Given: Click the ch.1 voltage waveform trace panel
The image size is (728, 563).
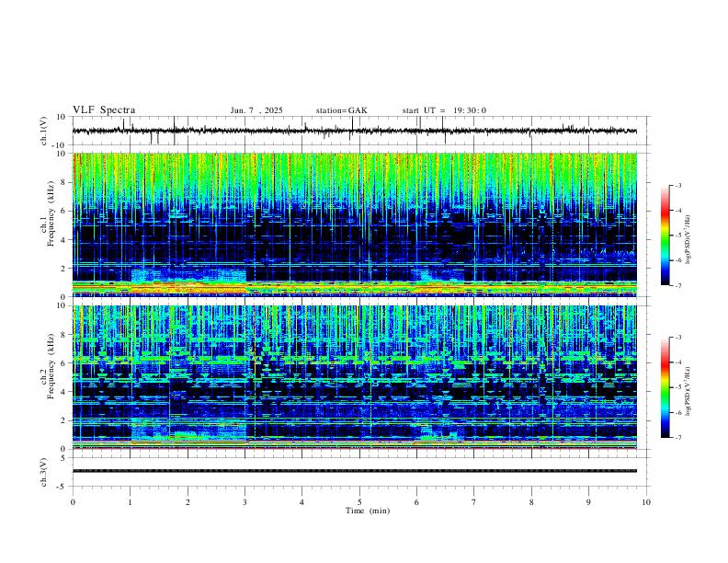Looking at the screenshot, I should pos(361,131).
